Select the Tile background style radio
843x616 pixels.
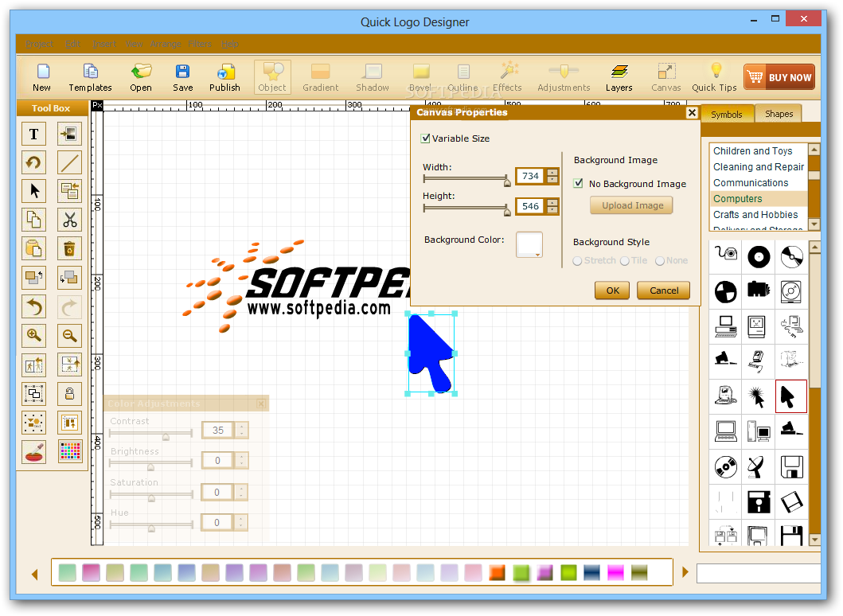625,261
